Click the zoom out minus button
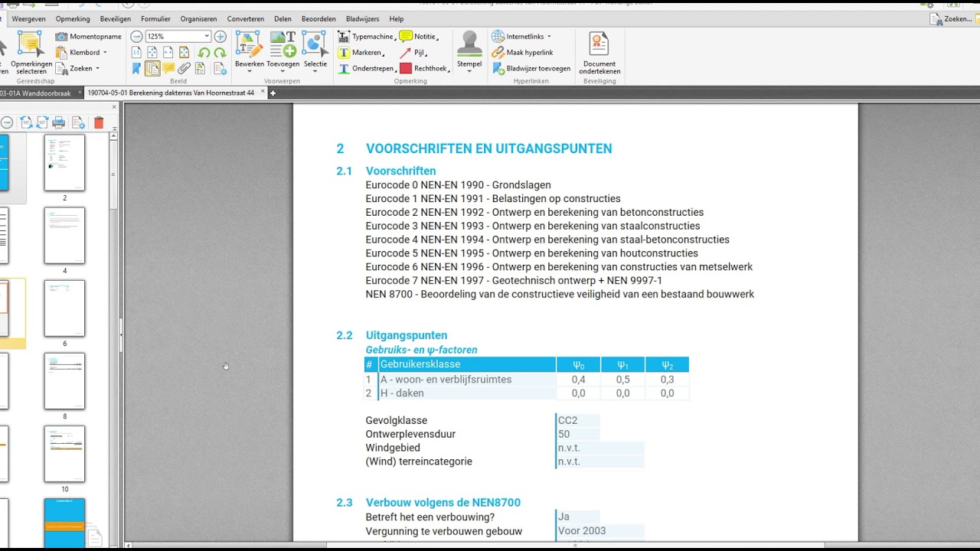 pyautogui.click(x=136, y=37)
